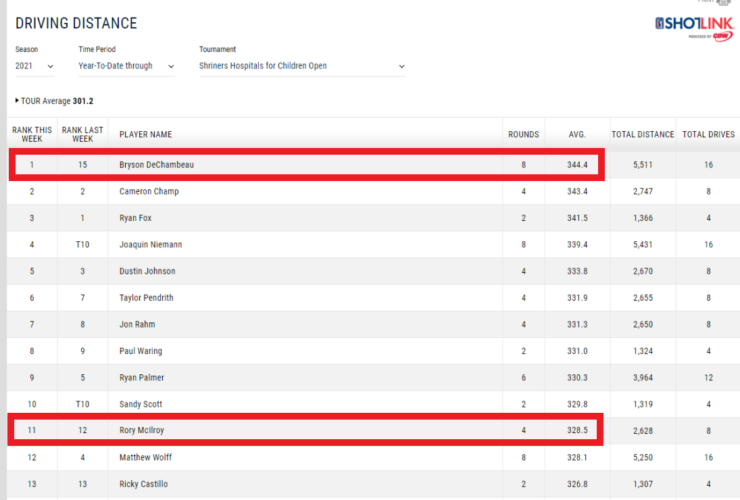740x500 pixels.
Task: Select total distance 1,366
Action: (x=643, y=218)
